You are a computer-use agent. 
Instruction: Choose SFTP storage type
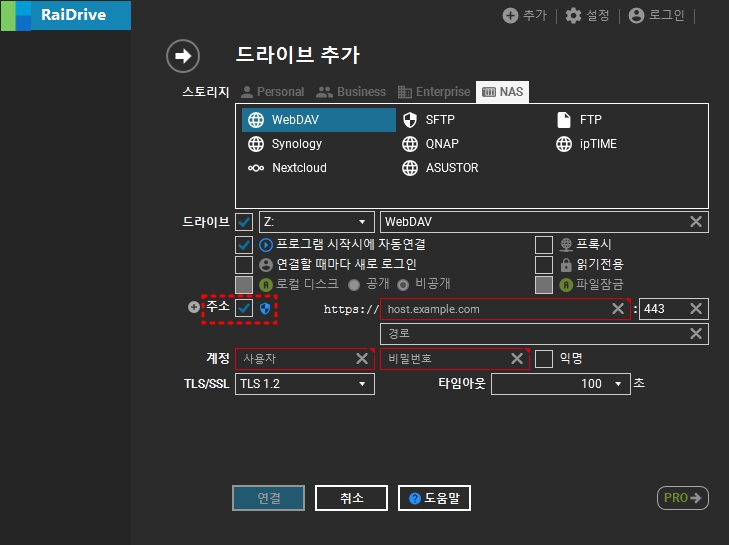428,120
